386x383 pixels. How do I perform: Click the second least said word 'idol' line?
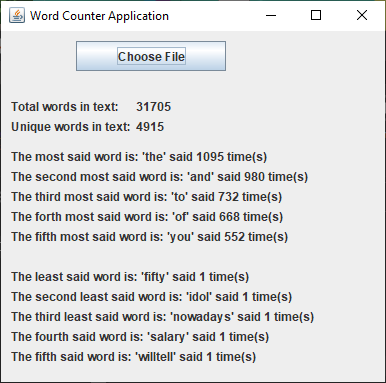click(151, 297)
